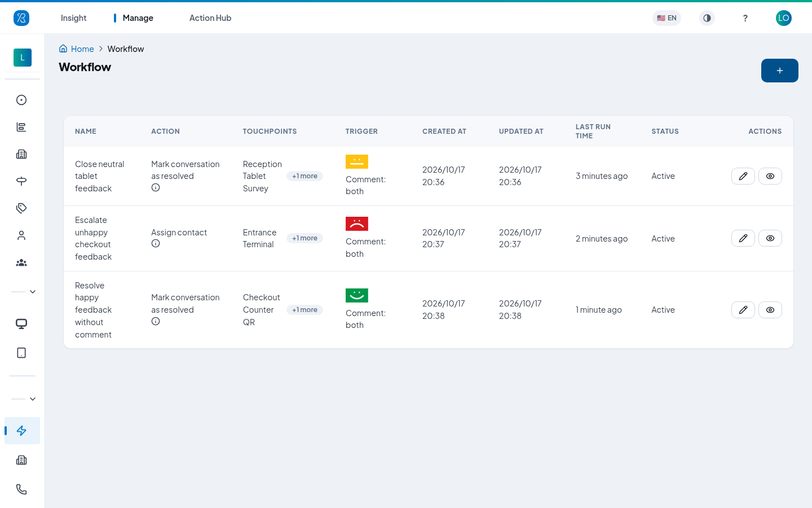This screenshot has height=508, width=812.
Task: Open the tablet device sidebar icon
Action: click(x=21, y=353)
